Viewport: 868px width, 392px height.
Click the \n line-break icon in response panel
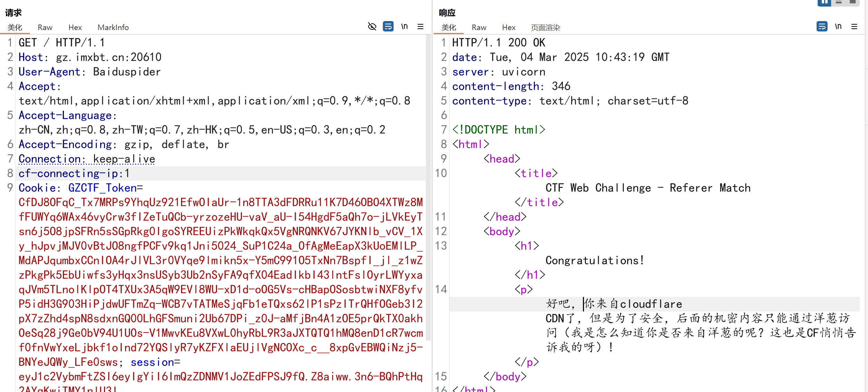point(839,27)
